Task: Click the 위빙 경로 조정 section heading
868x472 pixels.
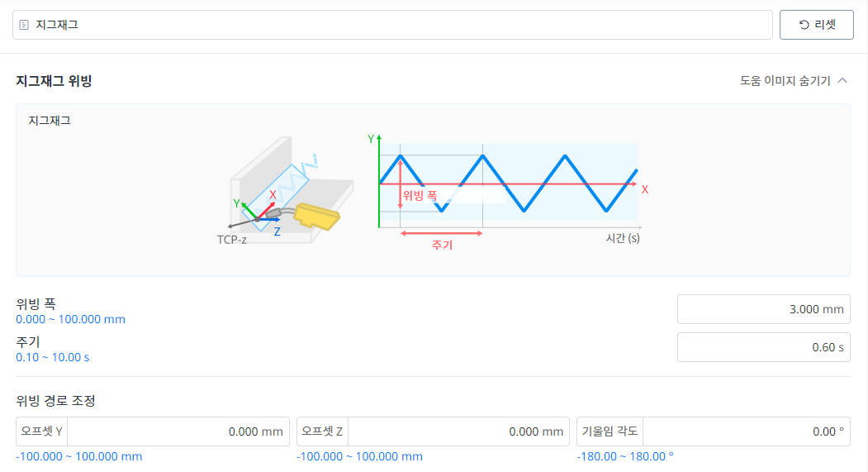Action: click(x=55, y=401)
